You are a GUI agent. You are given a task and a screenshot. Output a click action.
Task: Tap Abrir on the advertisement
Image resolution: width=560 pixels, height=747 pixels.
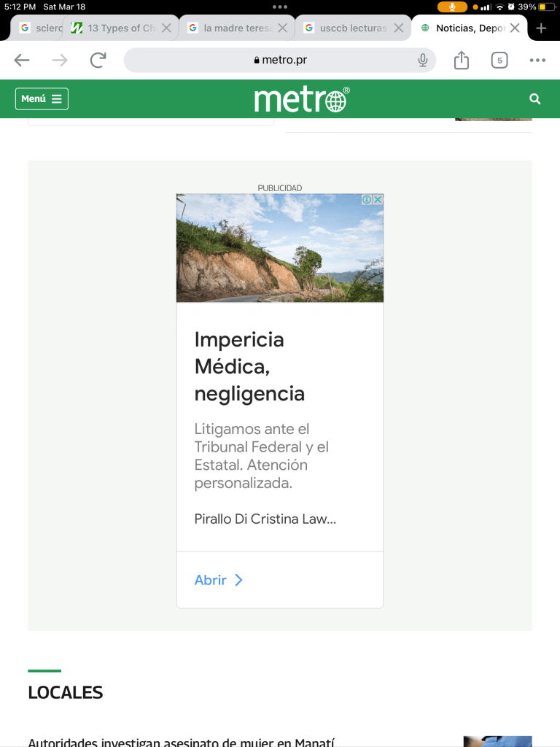218,580
